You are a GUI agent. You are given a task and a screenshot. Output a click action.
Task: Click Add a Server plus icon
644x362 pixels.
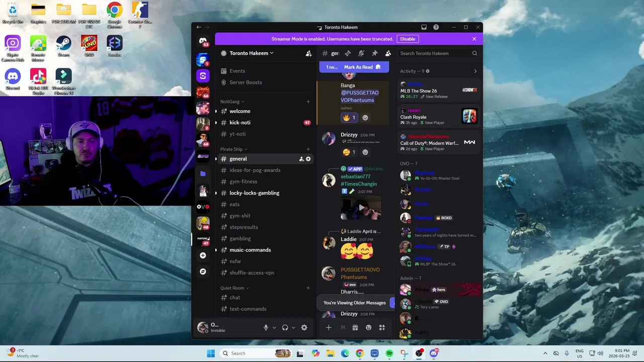click(203, 255)
